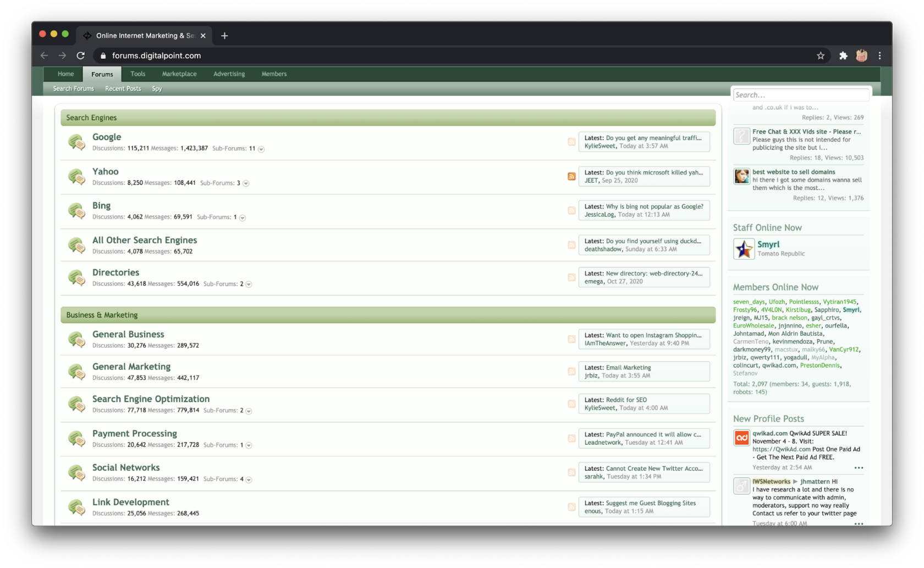Viewport: 924px width, 568px height.
Task: Expand Payment Processing sub-forums dropdown
Action: tap(249, 445)
